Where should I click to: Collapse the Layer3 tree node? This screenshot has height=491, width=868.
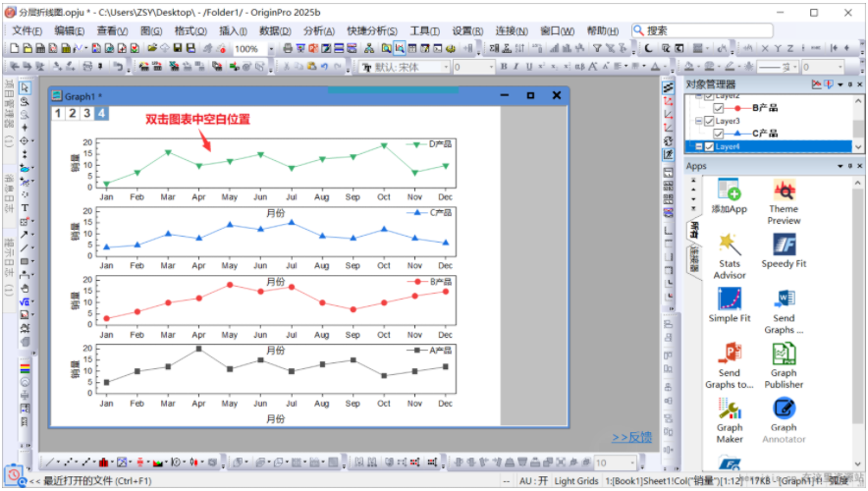pos(698,121)
